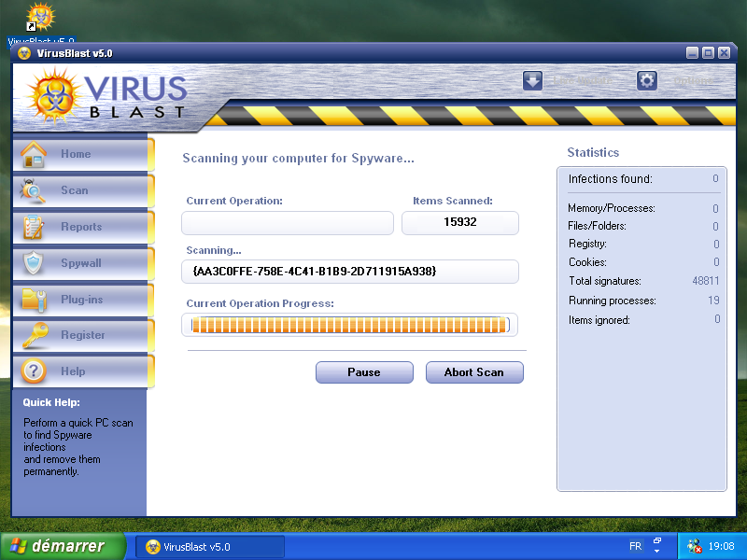Click the taskbar clock 19:08
747x560 pixels.
tap(721, 546)
